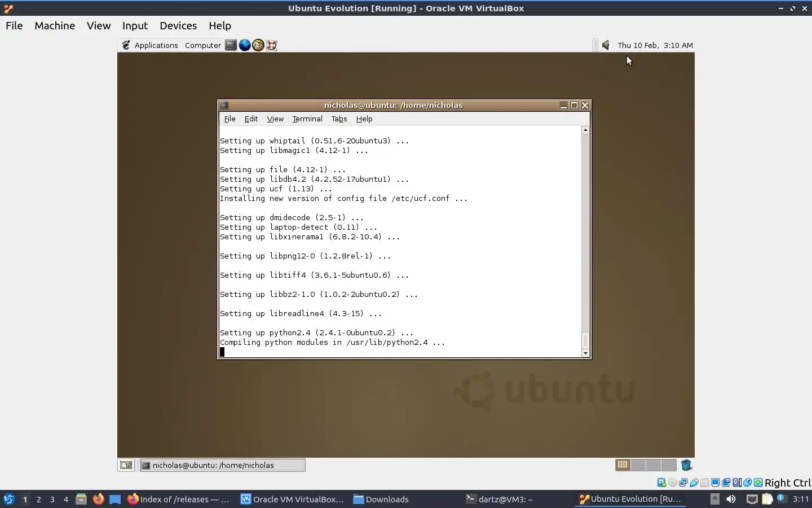Click VirtualBox USB devices indicator

694,483
